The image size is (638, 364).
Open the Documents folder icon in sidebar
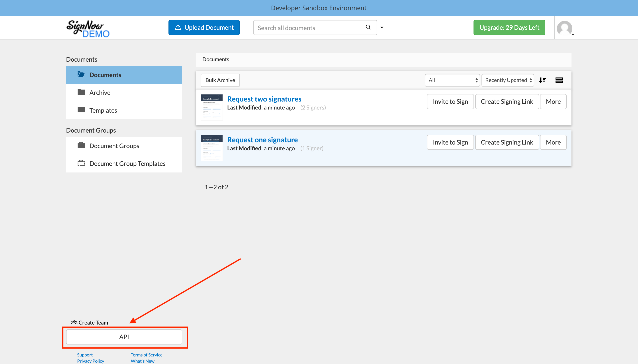[x=81, y=74]
